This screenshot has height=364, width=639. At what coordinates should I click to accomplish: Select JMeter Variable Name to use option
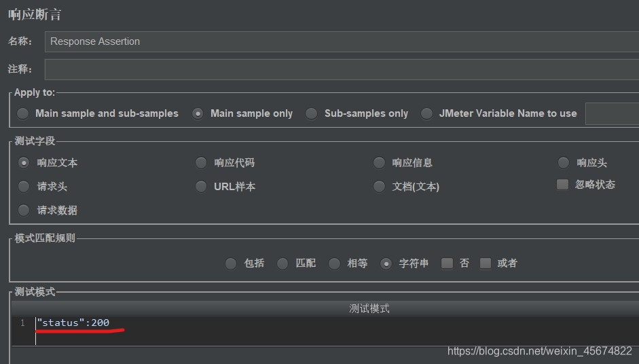(426, 113)
